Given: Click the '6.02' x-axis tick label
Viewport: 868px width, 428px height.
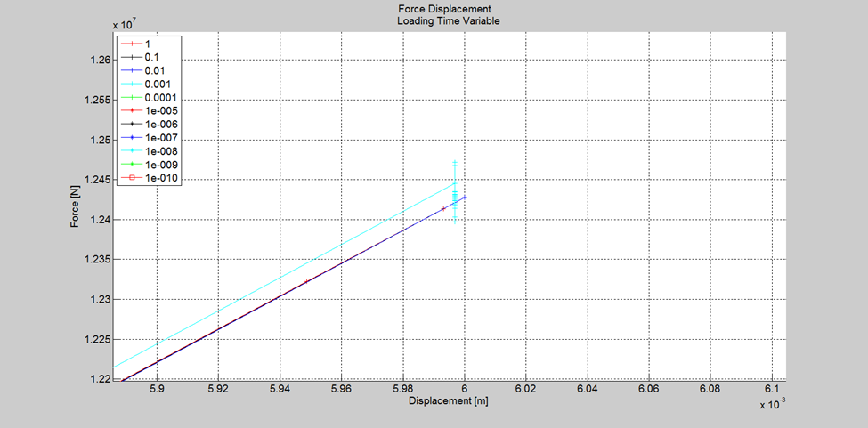Looking at the screenshot, I should 525,390.
